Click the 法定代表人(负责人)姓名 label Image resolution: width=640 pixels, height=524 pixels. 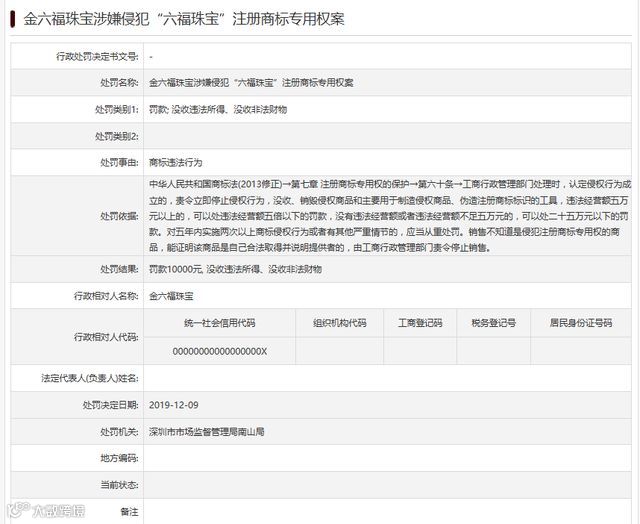[x=90, y=378]
